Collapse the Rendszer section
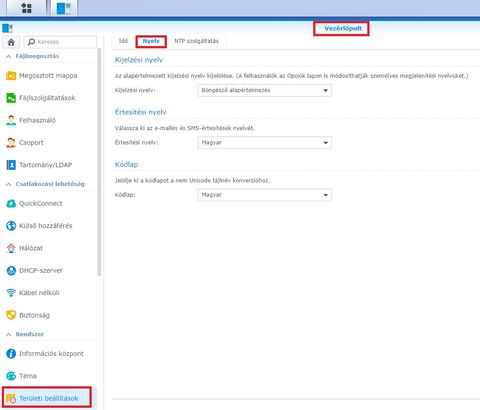This screenshot has width=480, height=410. point(8,334)
